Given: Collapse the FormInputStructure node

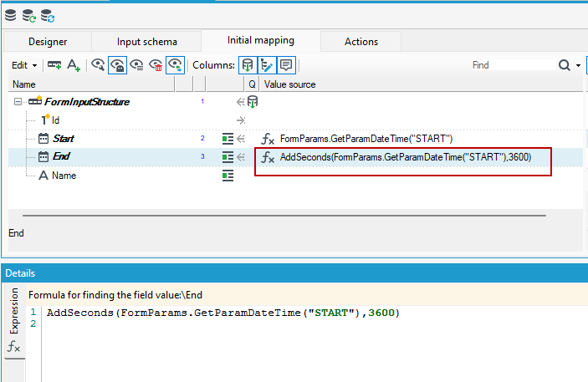Looking at the screenshot, I should coord(18,102).
